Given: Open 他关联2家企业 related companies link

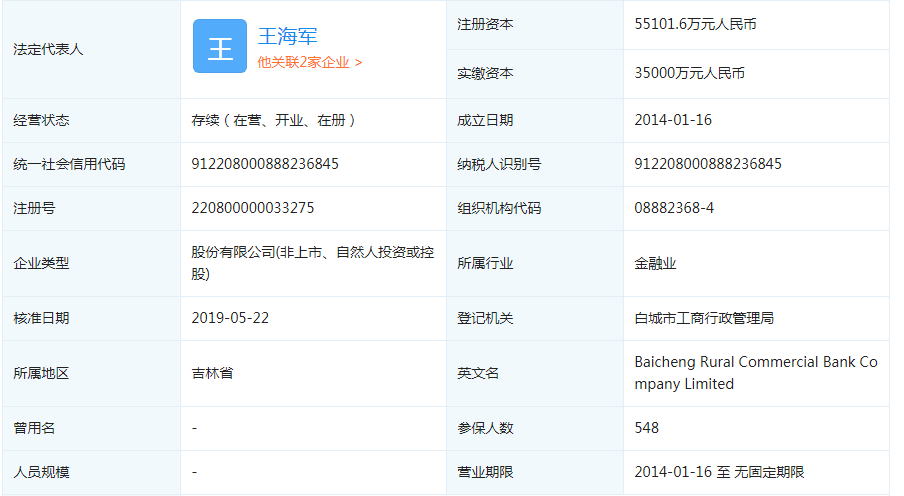Looking at the screenshot, I should pos(310,62).
